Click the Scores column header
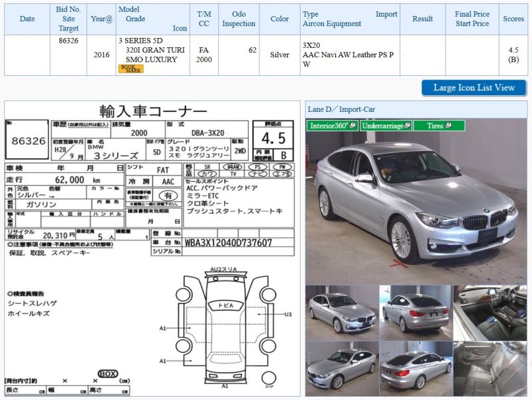532x400 pixels. [x=513, y=19]
